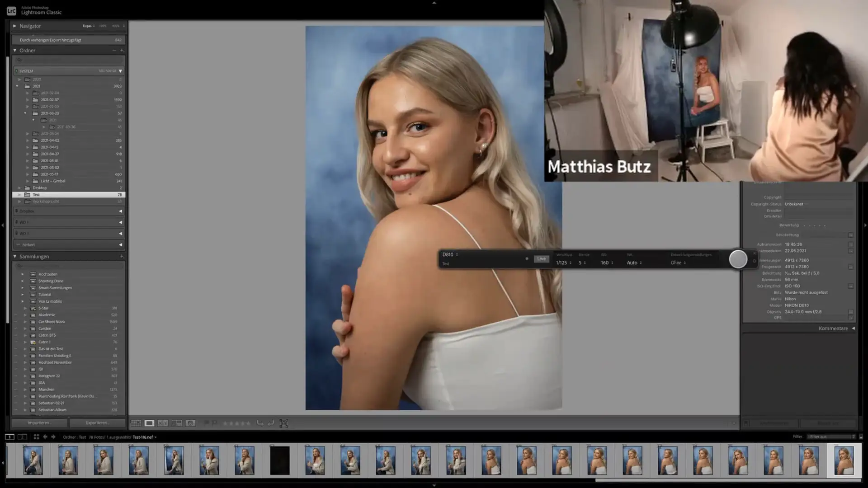Click the tether capture shutter button
The image size is (868, 488).
click(738, 259)
